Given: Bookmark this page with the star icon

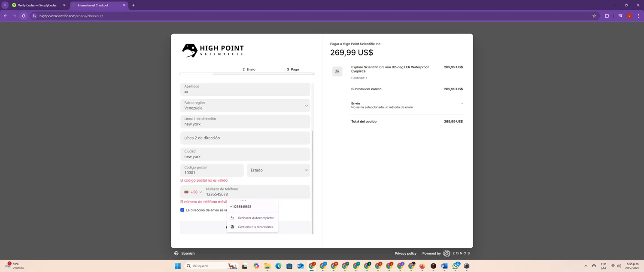Looking at the screenshot, I should coord(594,16).
